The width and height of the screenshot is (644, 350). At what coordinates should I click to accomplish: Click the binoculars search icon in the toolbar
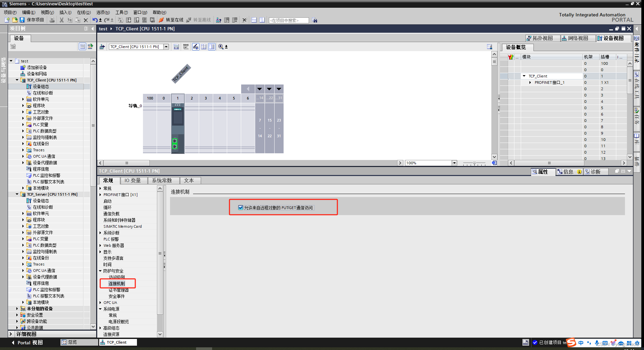[315, 20]
